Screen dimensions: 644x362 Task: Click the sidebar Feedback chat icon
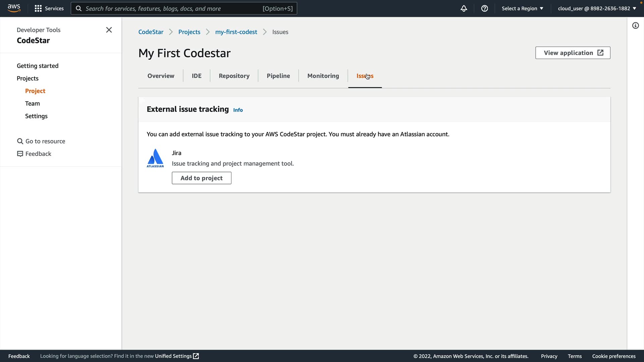pos(20,154)
